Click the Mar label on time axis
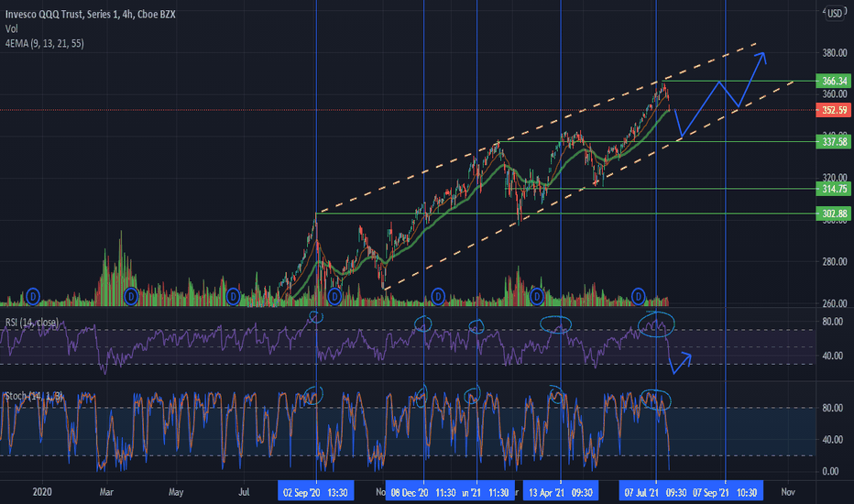854x504 pixels. pyautogui.click(x=106, y=492)
